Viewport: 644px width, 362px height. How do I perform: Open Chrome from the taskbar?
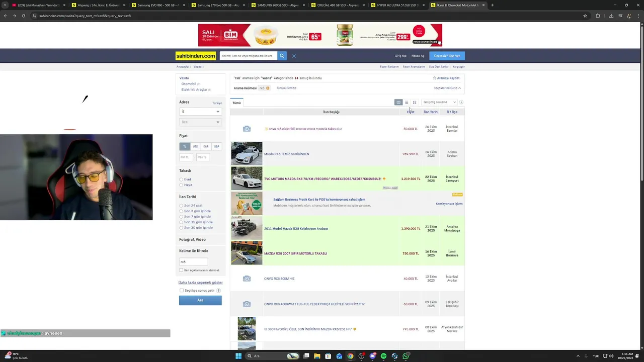(350, 356)
